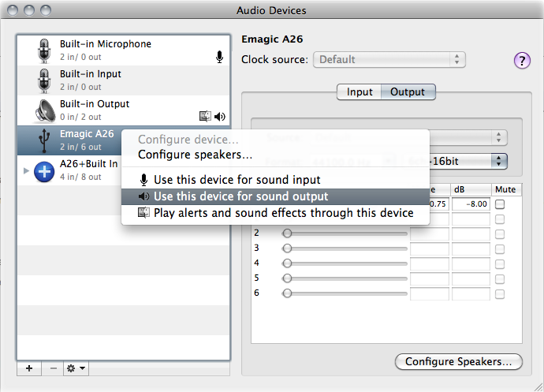
Task: Toggle mute checkbox for the first channel
Action: (500, 204)
